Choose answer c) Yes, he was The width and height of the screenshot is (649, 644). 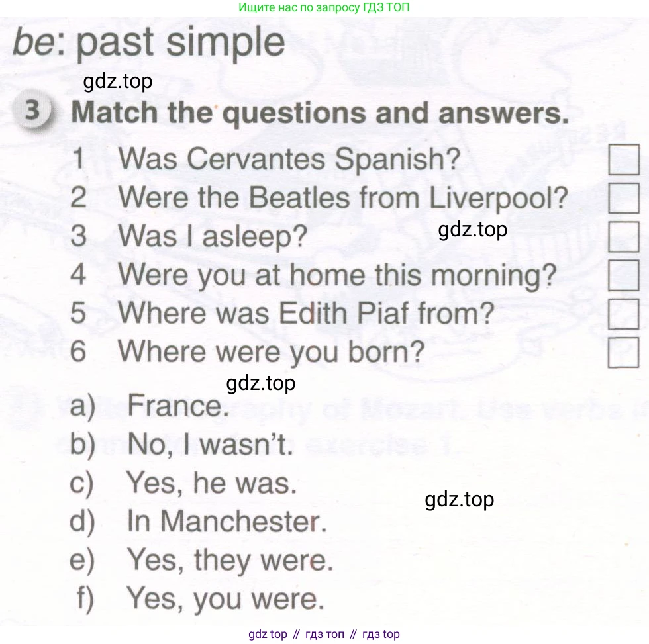[183, 483]
